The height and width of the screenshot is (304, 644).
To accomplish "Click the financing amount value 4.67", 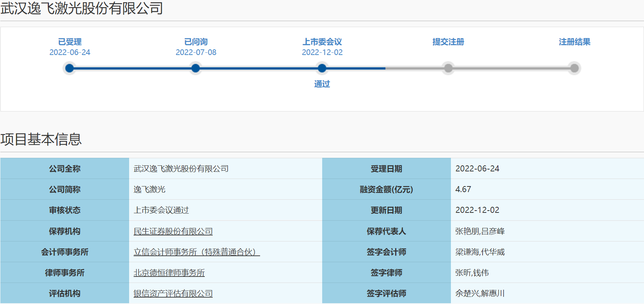I will click(463, 189).
